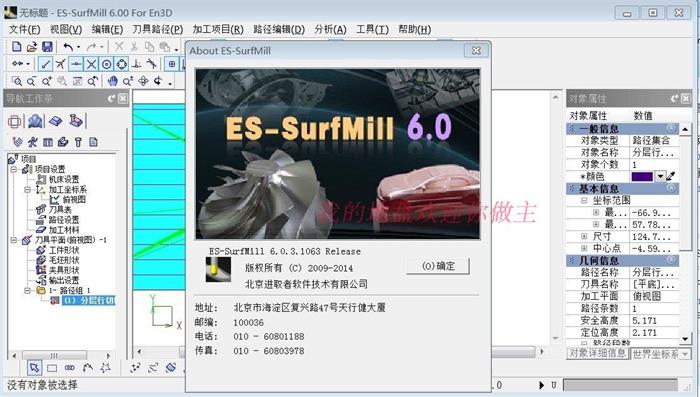Click the running figure simulation icon
This screenshot has width=700, height=397.
[x=33, y=142]
